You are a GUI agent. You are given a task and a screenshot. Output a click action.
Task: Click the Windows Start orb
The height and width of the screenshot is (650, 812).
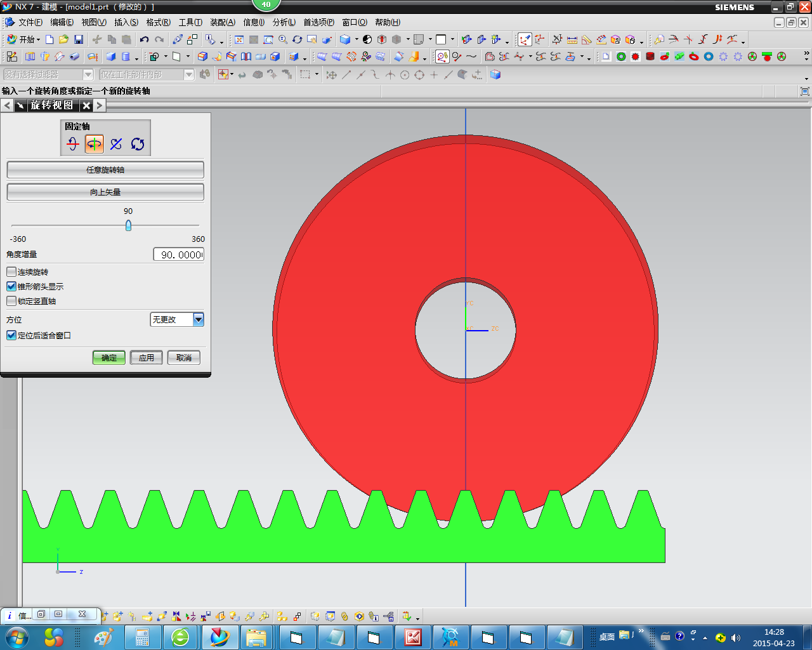[x=16, y=637]
